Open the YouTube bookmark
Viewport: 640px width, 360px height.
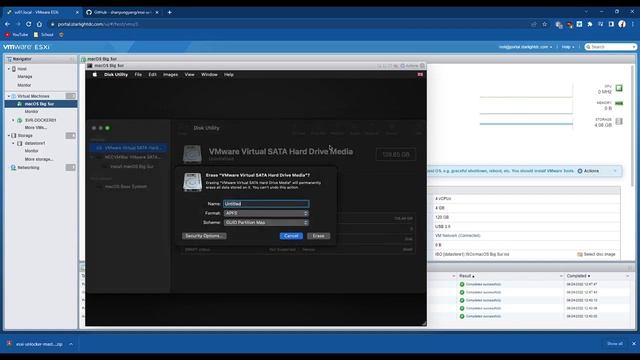point(16,35)
